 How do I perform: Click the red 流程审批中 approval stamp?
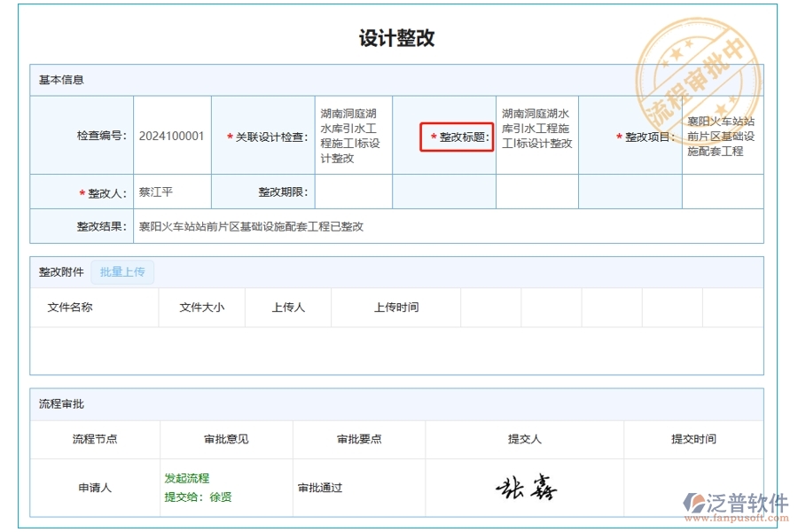click(697, 66)
